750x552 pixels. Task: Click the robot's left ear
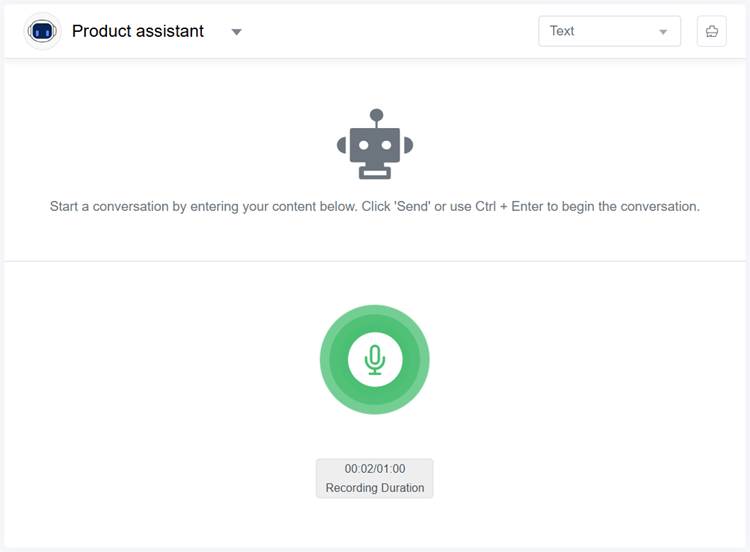(343, 145)
